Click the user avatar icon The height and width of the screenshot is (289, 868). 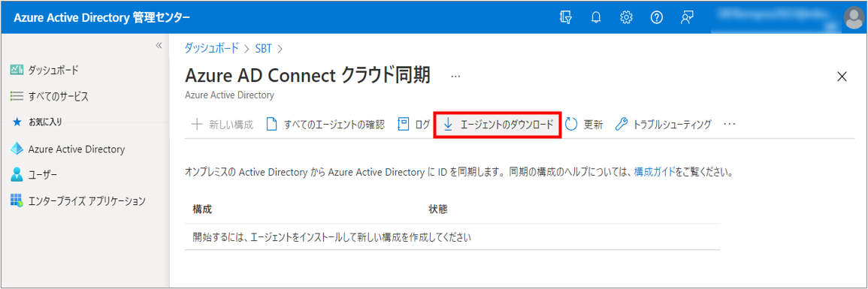pos(854,20)
